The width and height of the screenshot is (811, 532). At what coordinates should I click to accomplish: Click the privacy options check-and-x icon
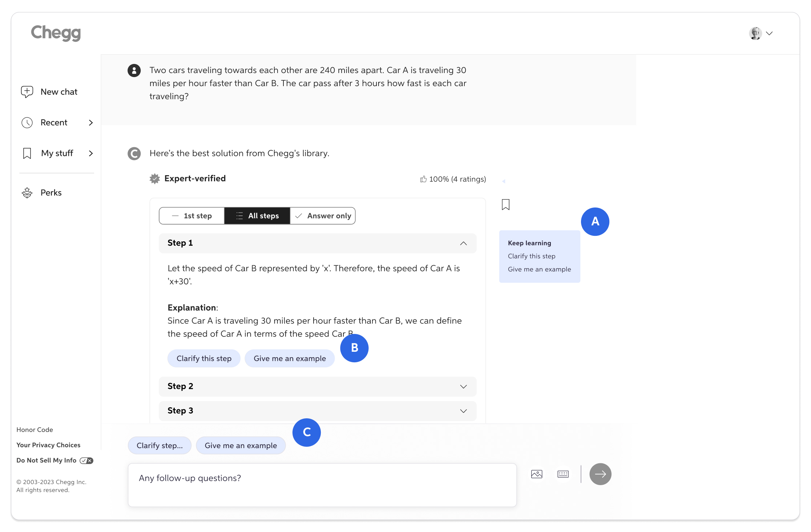(x=86, y=461)
